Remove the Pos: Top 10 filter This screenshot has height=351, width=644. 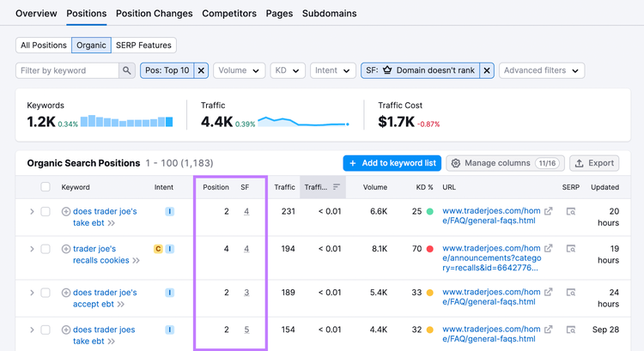201,70
